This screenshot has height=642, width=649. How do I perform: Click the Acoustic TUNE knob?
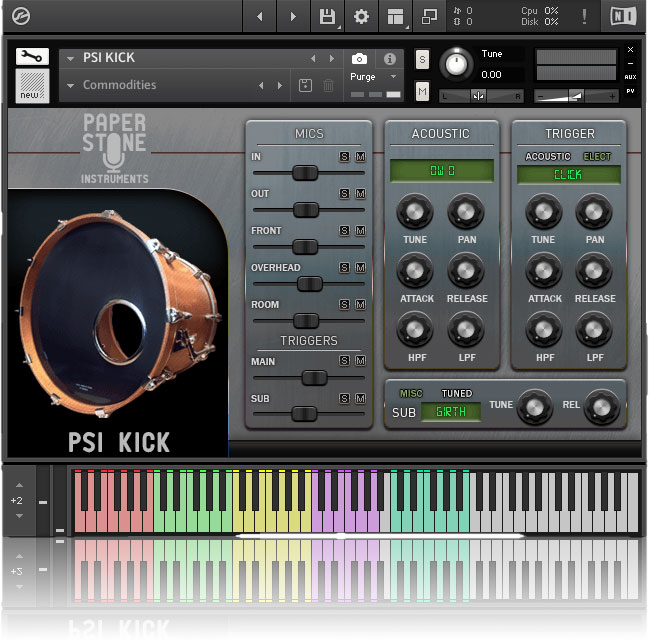click(x=414, y=211)
